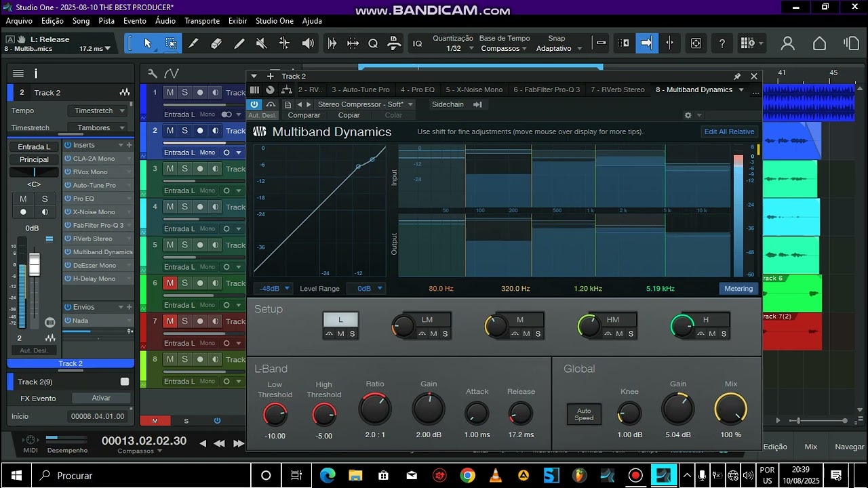The image size is (868, 488).
Task: Toggle monitor on Track 5
Action: [214, 245]
